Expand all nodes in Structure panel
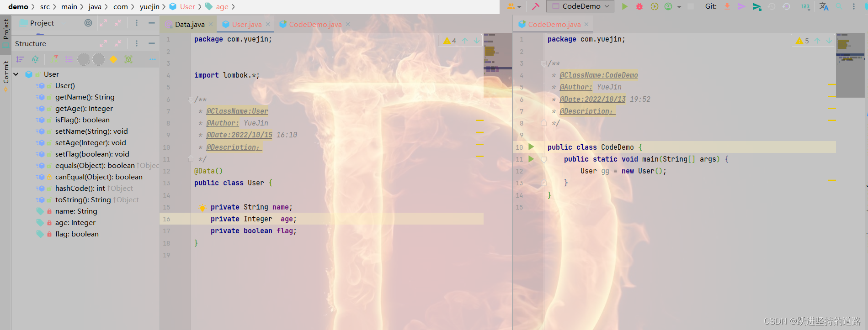 click(103, 43)
